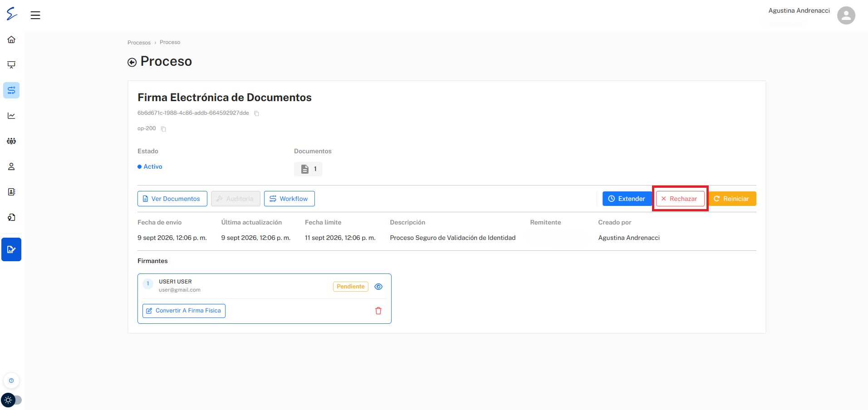This screenshot has width=868, height=410.
Task: Click Convertir A Firma Fisica
Action: click(184, 311)
